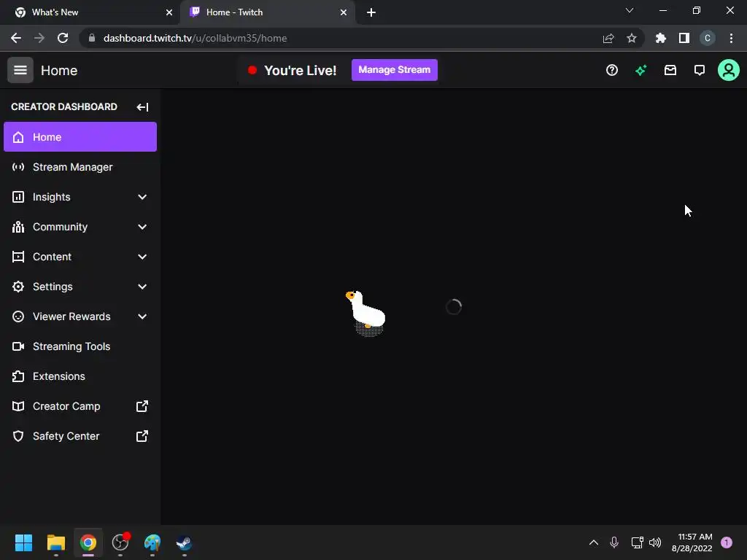
Task: Click Extensions puzzle icon in sidebar
Action: pyautogui.click(x=18, y=376)
